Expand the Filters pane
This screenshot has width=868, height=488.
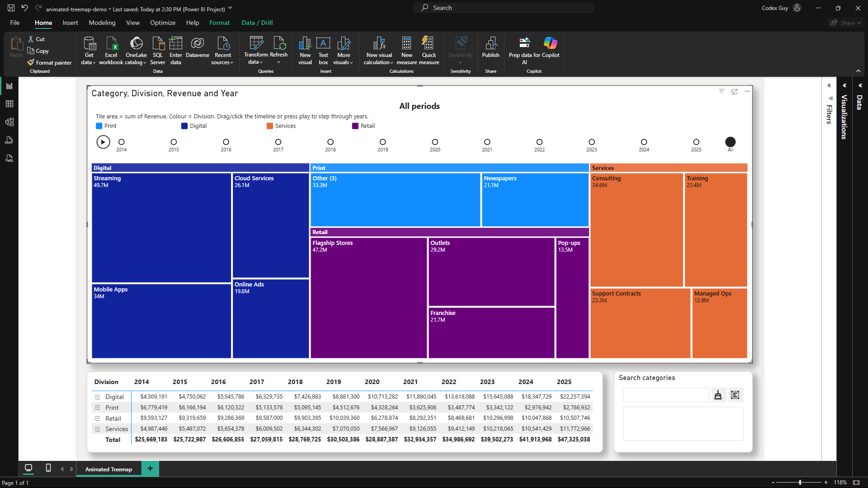[x=829, y=85]
